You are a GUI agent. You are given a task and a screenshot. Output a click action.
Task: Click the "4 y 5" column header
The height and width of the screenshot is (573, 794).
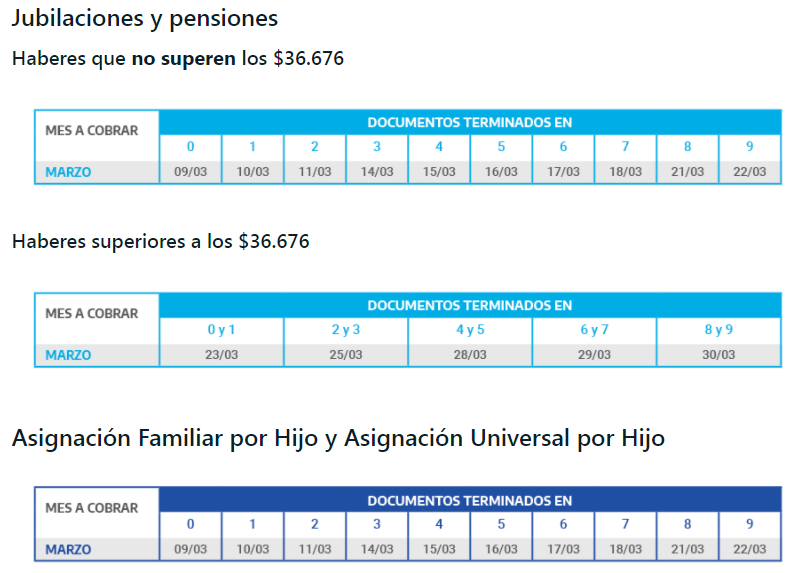[x=470, y=330]
